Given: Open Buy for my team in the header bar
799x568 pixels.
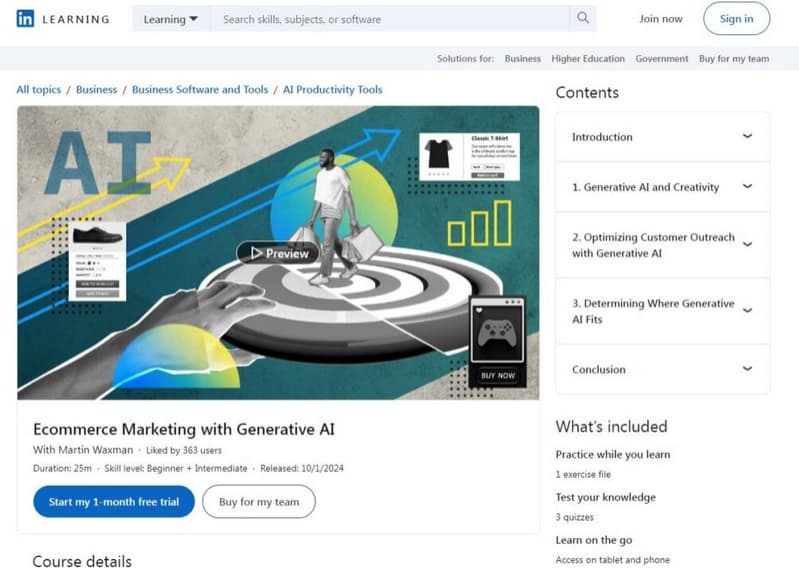Looking at the screenshot, I should 734,59.
